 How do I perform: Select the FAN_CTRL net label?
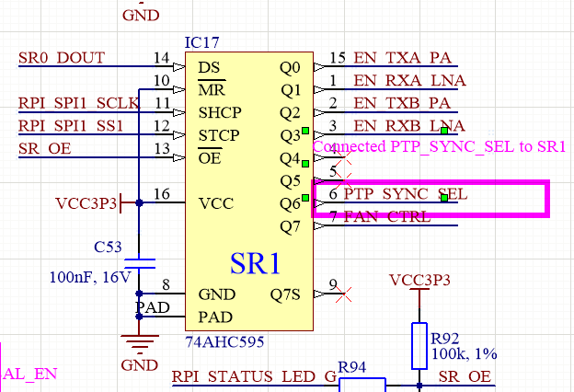point(386,217)
